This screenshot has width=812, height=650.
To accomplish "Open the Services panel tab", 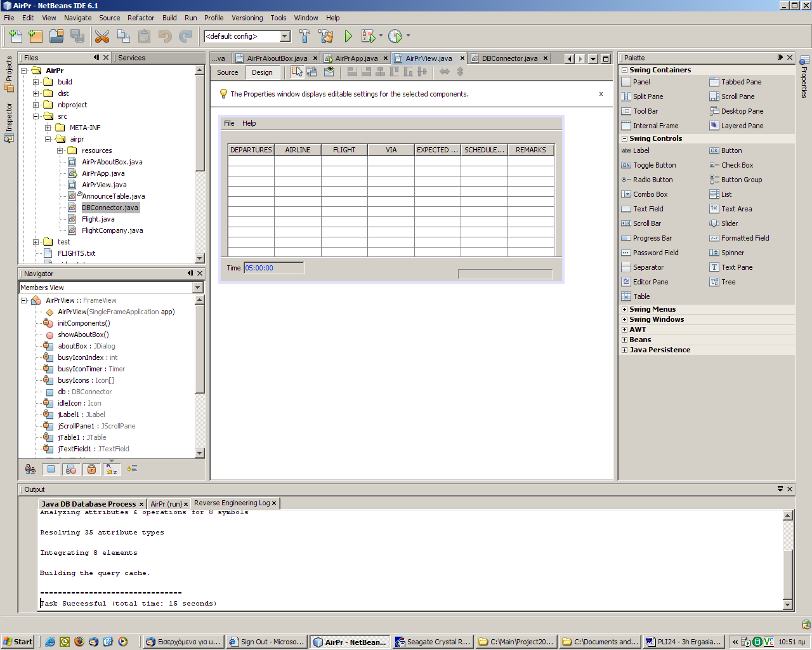I will [x=131, y=58].
